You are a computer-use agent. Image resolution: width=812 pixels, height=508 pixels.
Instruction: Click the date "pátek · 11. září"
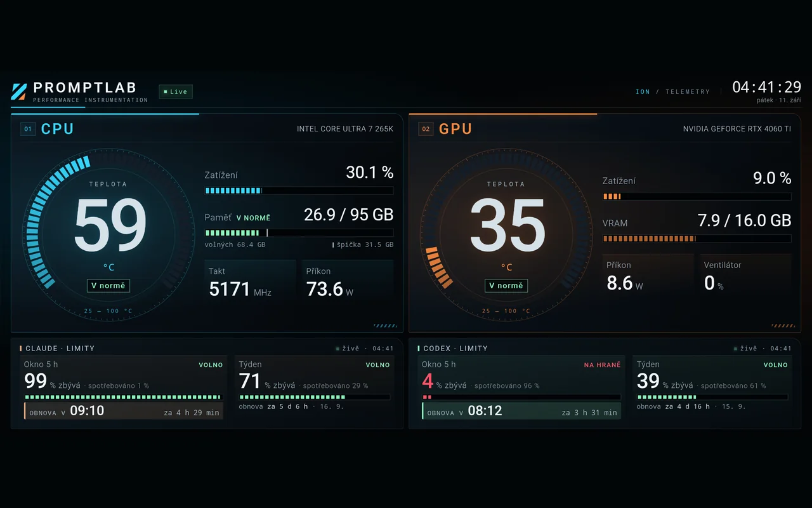click(x=779, y=100)
